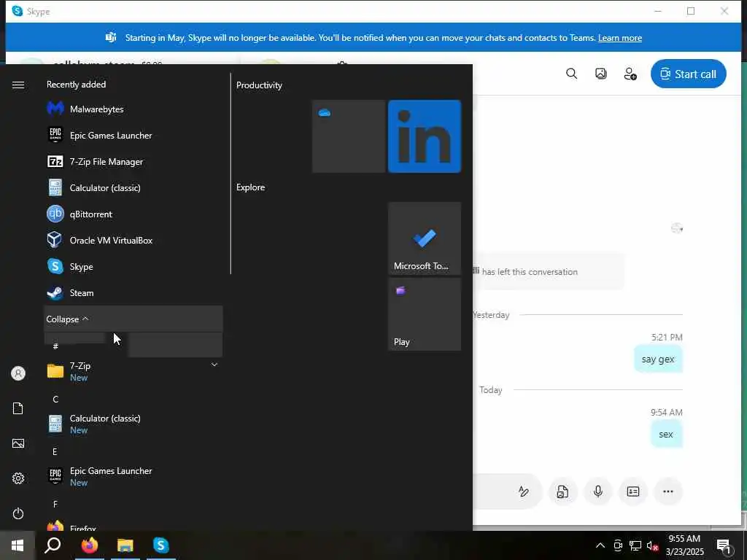
Task: Open the Microsoft To Do tile
Action: tap(425, 238)
